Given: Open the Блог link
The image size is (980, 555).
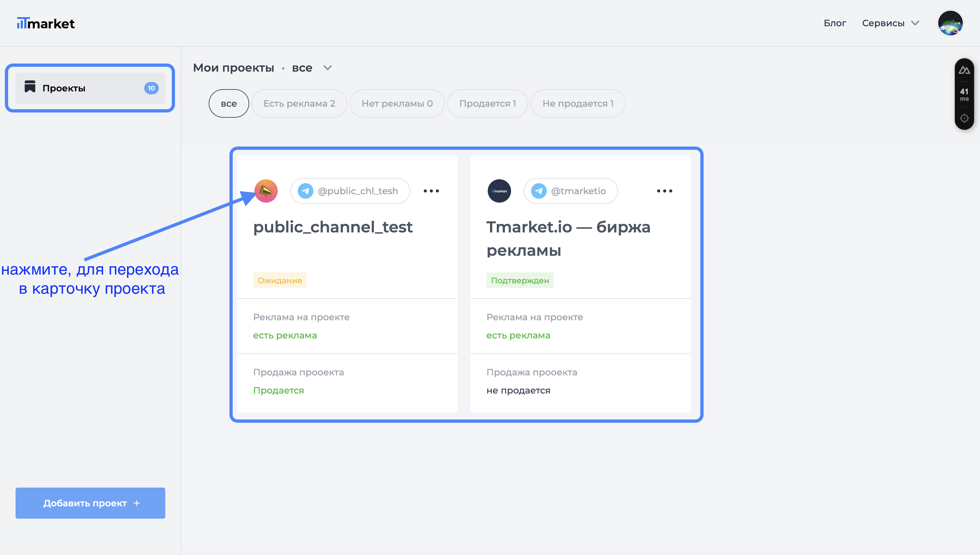Looking at the screenshot, I should coord(834,23).
